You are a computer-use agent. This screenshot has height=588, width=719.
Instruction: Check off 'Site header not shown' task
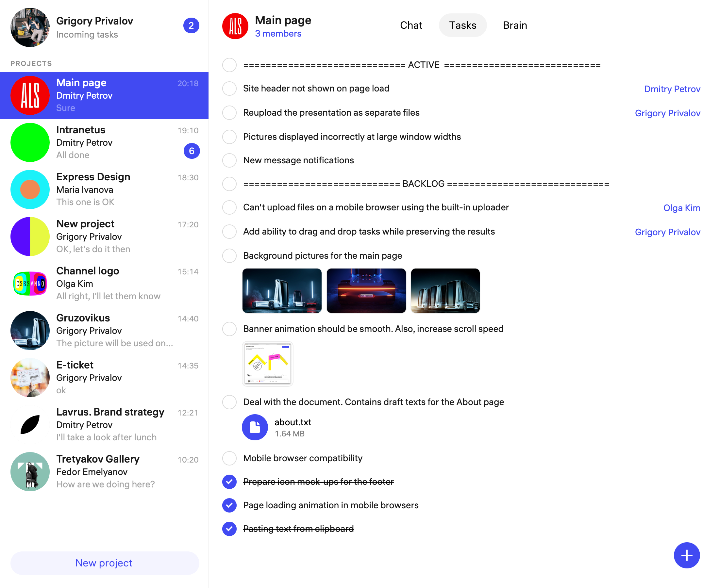point(229,89)
